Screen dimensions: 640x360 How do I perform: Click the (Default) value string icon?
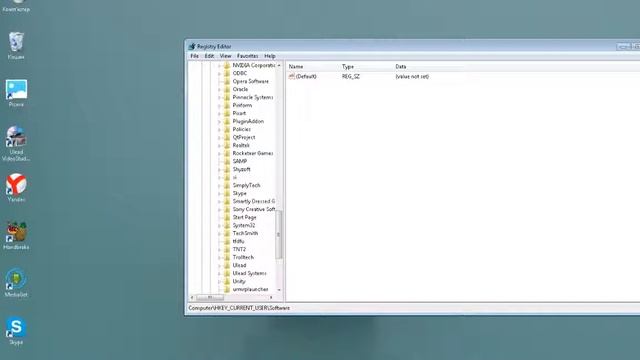(x=291, y=76)
